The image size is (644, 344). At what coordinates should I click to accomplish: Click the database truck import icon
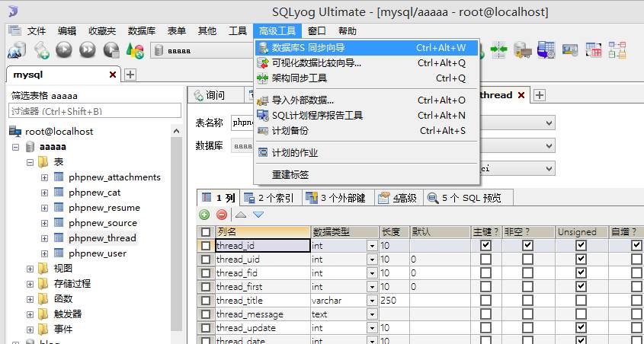[x=522, y=49]
